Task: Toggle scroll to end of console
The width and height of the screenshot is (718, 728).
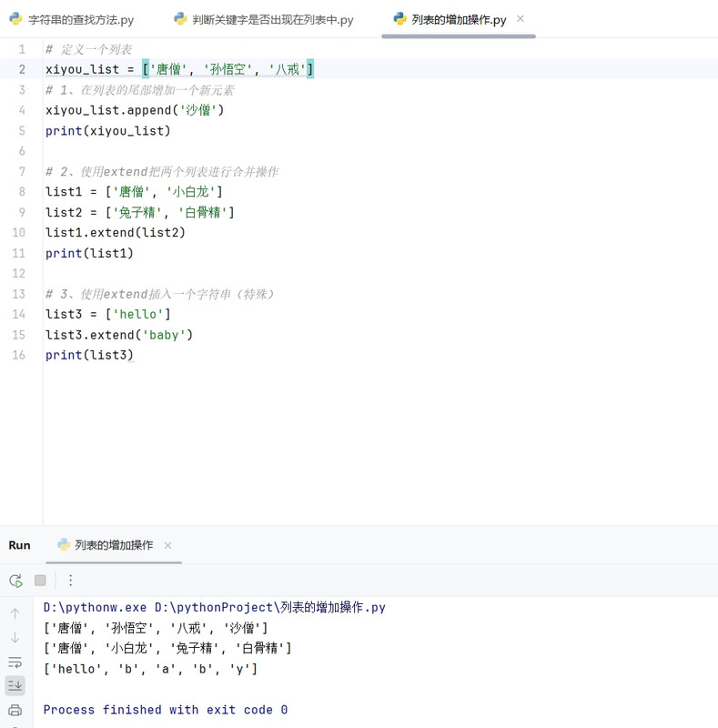Action: coord(15,686)
